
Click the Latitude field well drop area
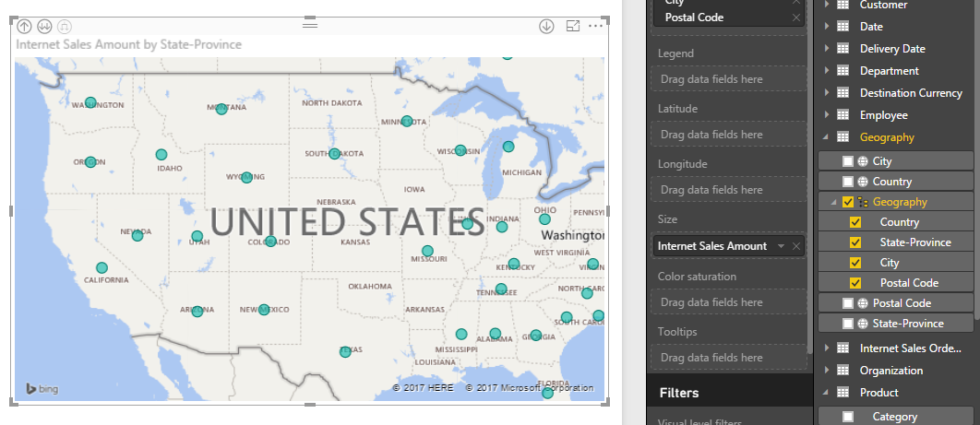point(729,135)
